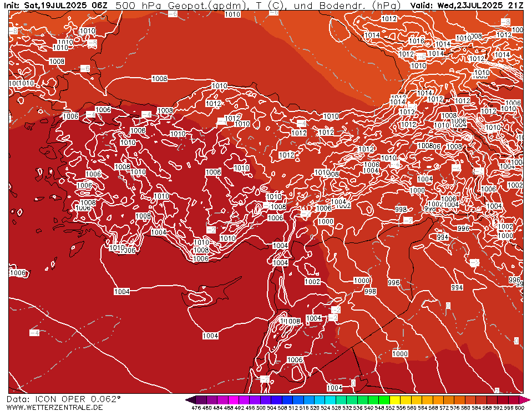Viewport: 532px width, 411px height.
Task: Click the legend label 580
Action: pos(465,408)
